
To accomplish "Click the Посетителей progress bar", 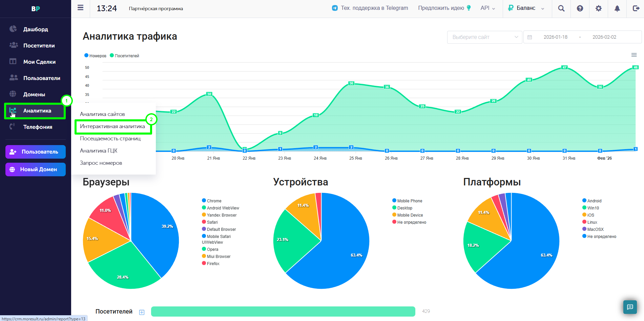I will tap(283, 312).
